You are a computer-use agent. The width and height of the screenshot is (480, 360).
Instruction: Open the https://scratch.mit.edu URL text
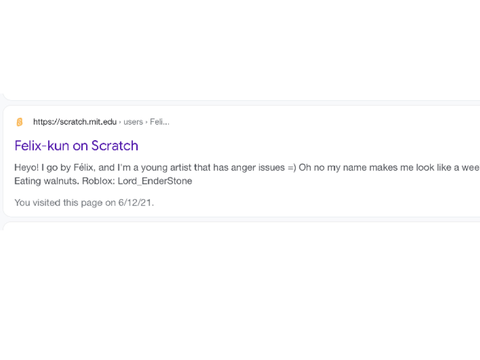pos(75,122)
